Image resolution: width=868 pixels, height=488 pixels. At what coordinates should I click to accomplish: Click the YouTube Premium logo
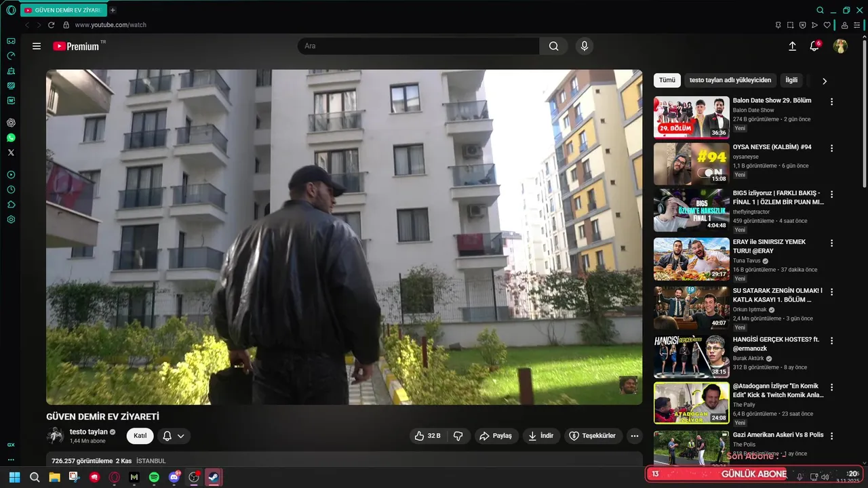click(x=76, y=46)
